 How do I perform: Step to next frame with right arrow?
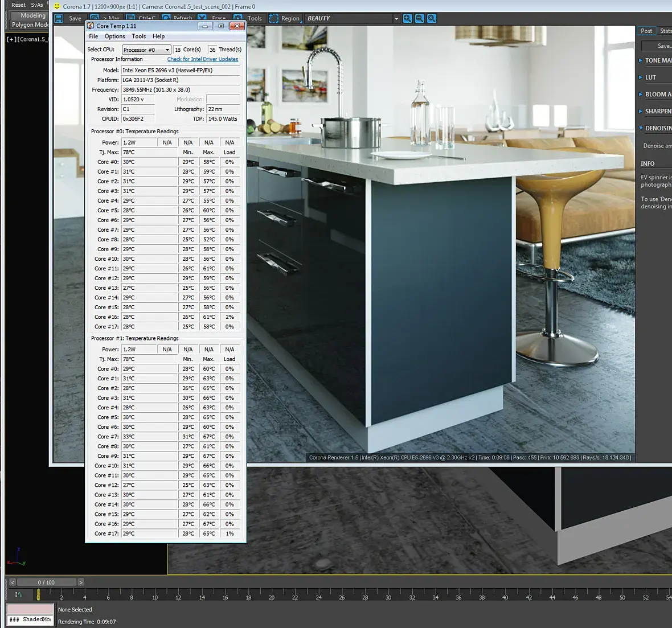80,582
